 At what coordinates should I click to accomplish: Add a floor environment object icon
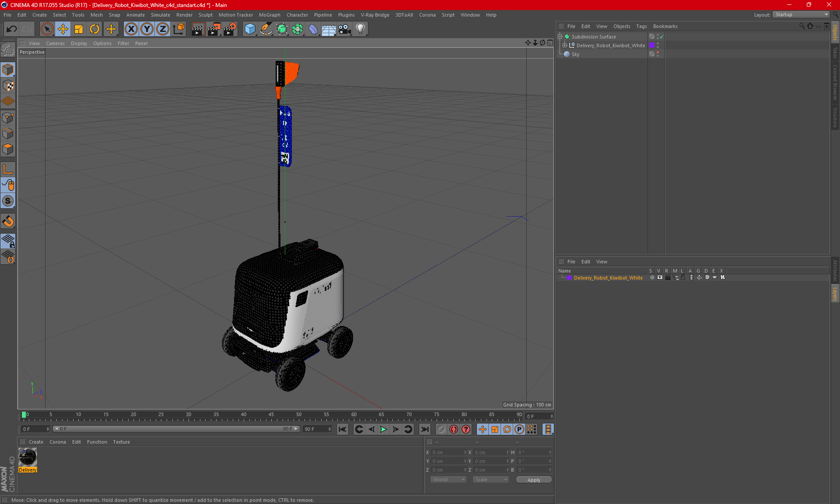pyautogui.click(x=329, y=29)
